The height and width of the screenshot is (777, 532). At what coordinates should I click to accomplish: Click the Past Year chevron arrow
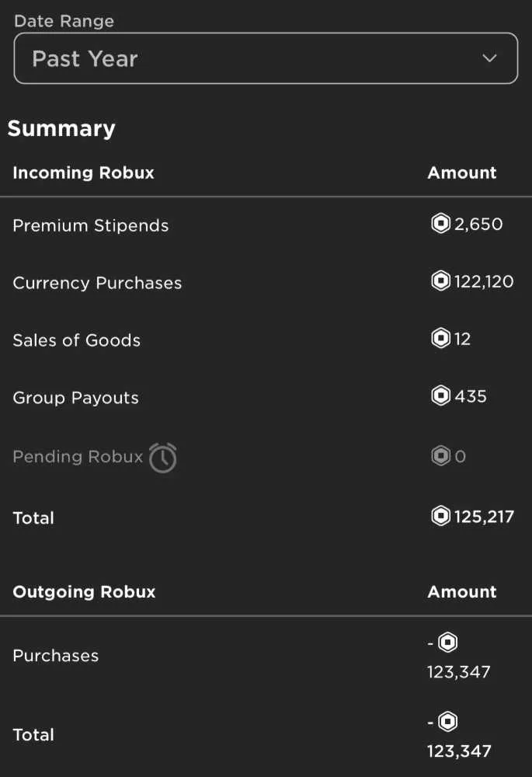(489, 58)
